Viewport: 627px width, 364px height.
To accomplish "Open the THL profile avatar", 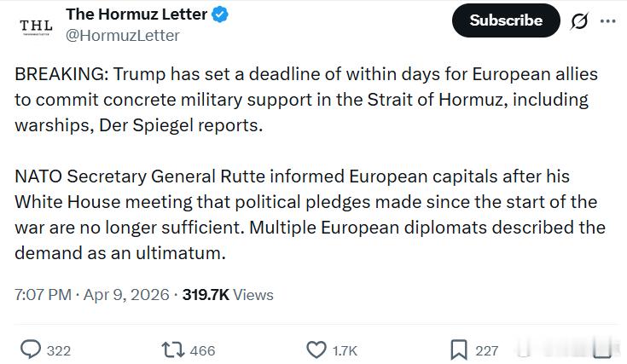I will coord(35,26).
